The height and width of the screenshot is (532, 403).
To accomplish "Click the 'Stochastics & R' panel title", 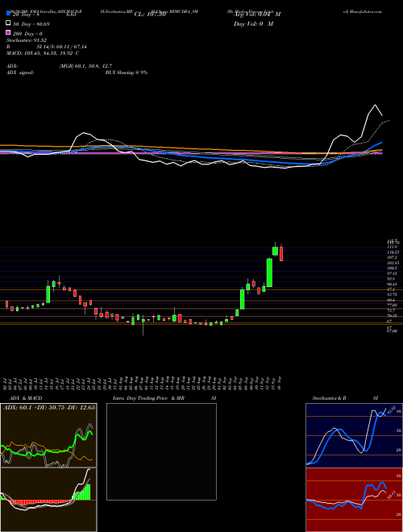I will [x=329, y=398].
